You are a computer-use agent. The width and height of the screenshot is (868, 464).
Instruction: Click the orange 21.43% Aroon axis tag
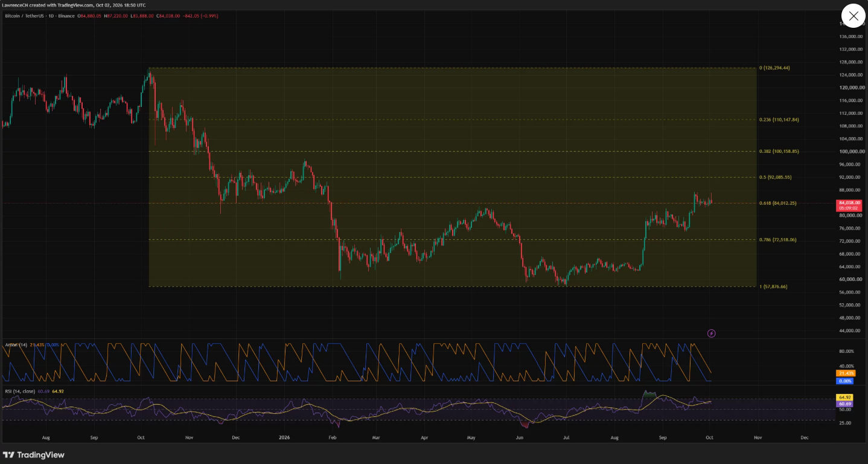[844, 373]
